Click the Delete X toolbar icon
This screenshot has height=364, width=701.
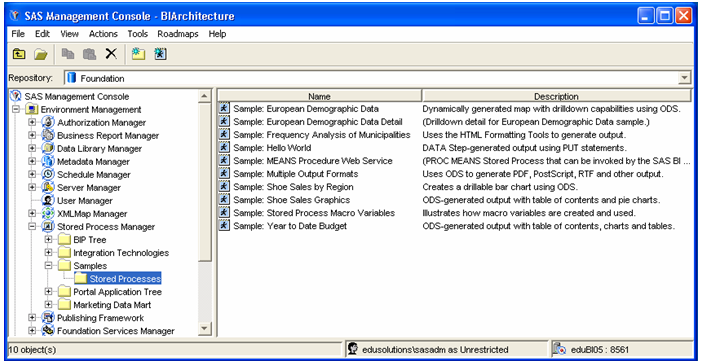(111, 54)
